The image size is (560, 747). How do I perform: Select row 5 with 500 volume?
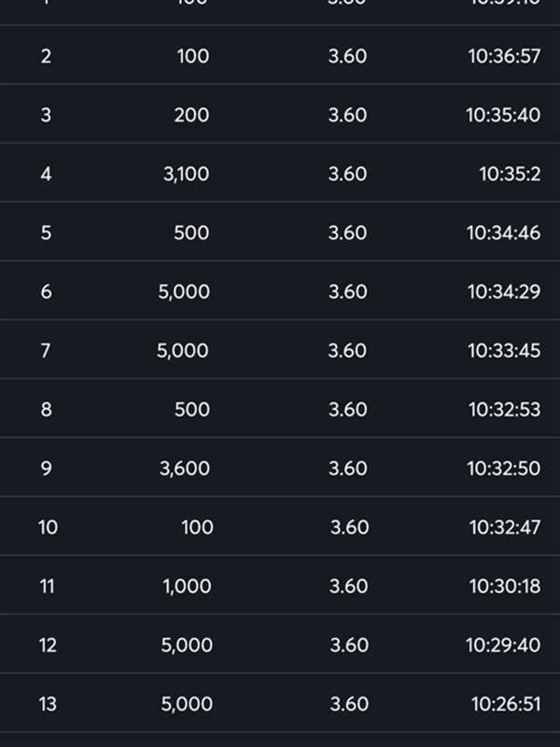[x=280, y=233]
